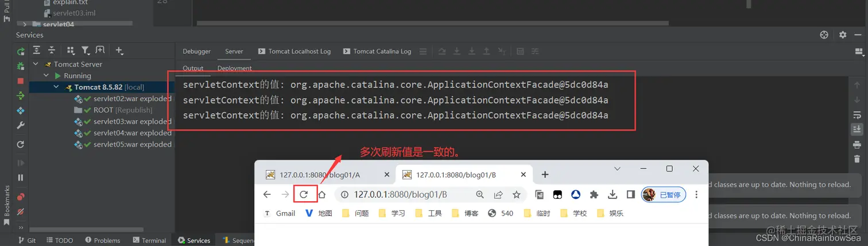Screen dimensions: 868x246
Task: Click Chrome reload page button
Action: 304,195
